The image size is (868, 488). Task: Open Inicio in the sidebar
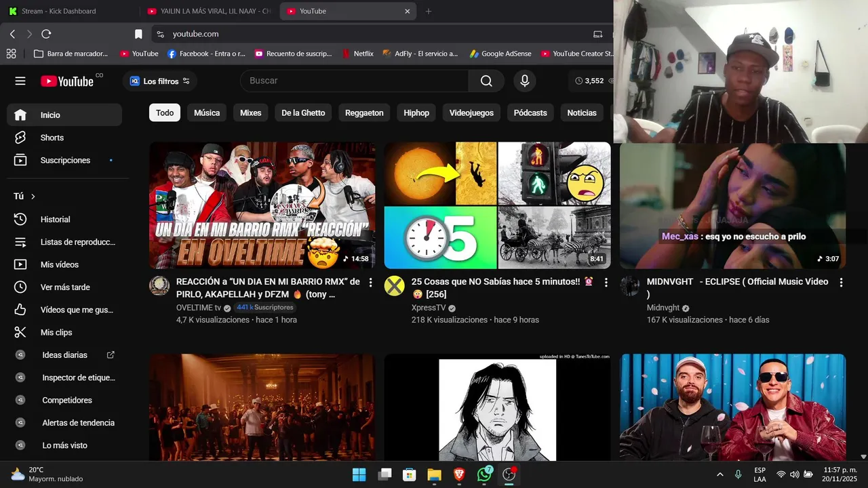[64, 115]
